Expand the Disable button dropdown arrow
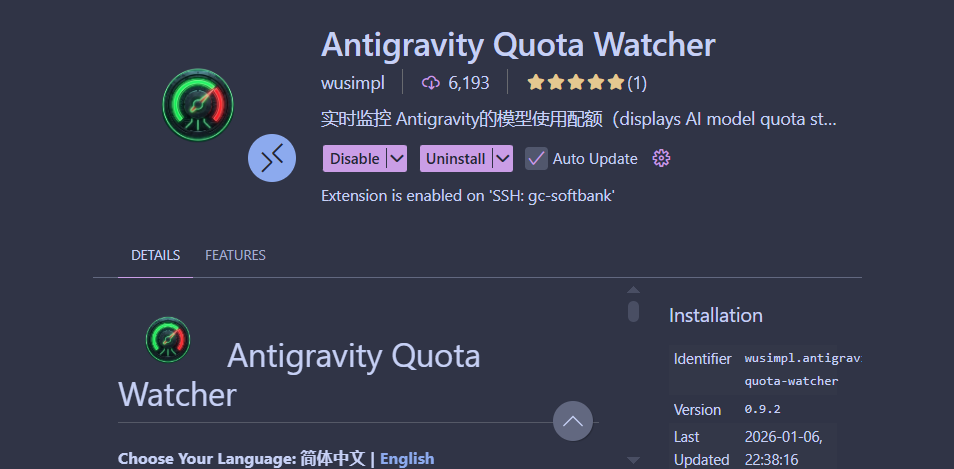The width and height of the screenshot is (954, 469). coord(397,158)
